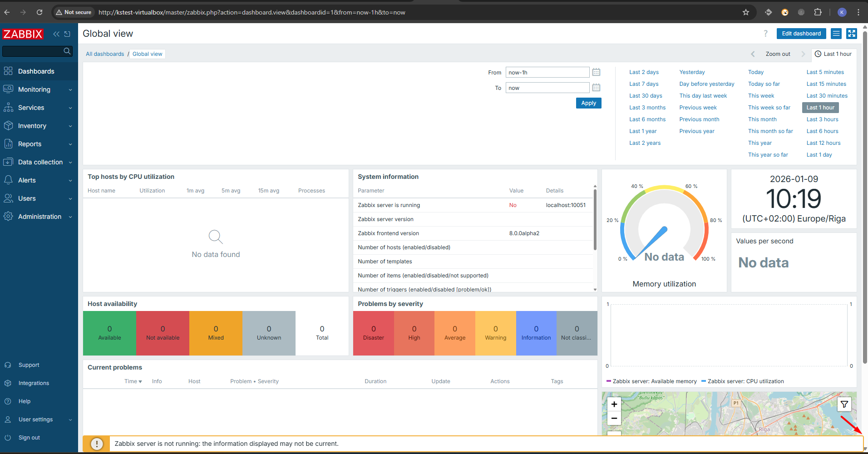
Task: Click the help question mark icon
Action: [x=765, y=34]
